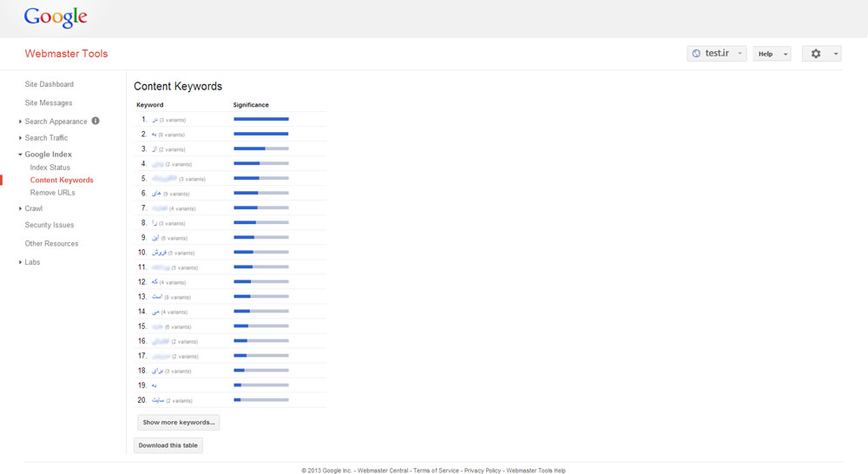
Task: Click the Significance column header
Action: click(251, 105)
